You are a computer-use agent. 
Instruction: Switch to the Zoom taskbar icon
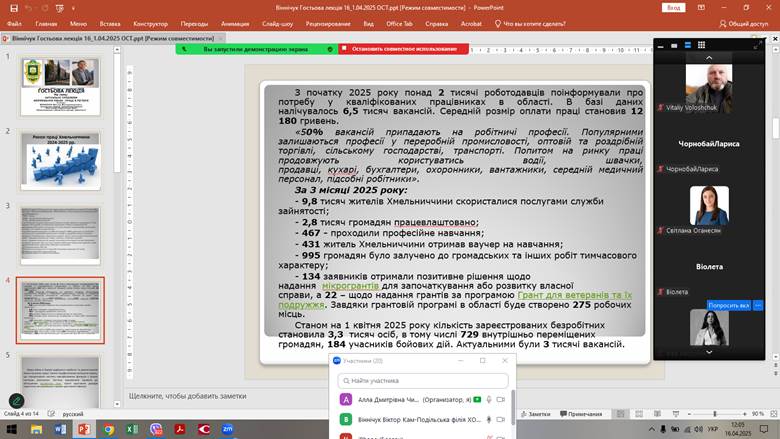tap(228, 428)
